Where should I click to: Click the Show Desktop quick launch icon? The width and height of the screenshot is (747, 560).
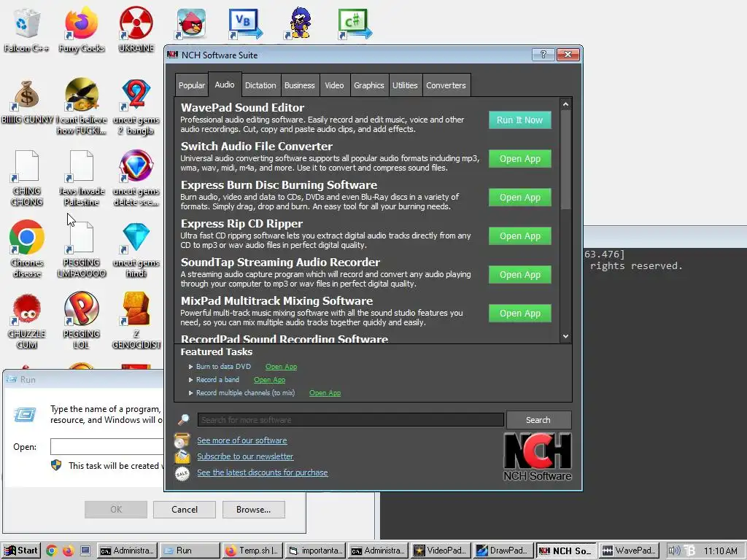coord(85,551)
